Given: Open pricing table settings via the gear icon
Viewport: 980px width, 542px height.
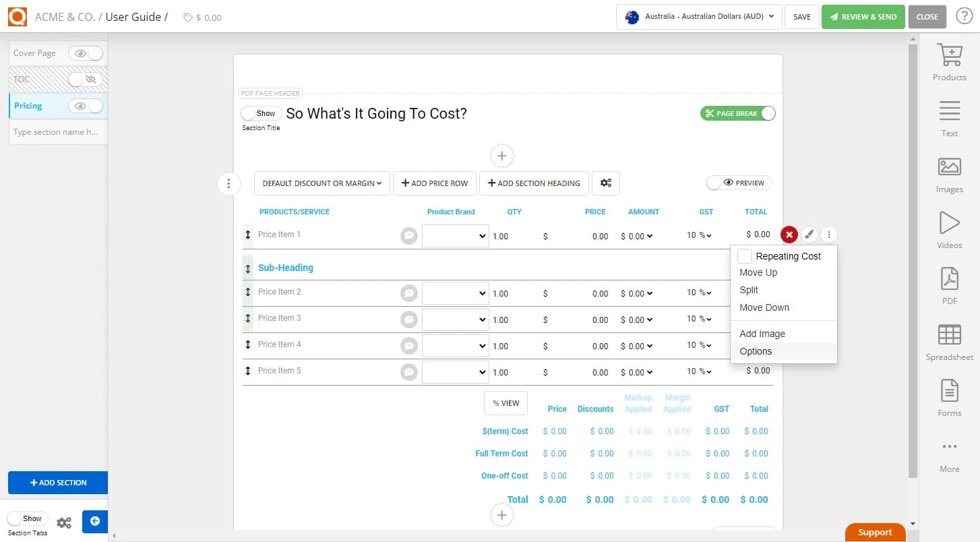Looking at the screenshot, I should click(605, 183).
